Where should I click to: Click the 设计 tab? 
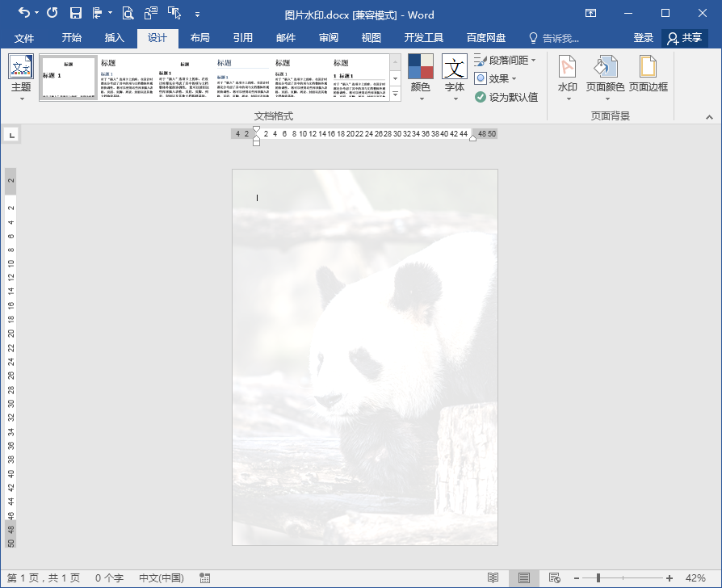157,38
